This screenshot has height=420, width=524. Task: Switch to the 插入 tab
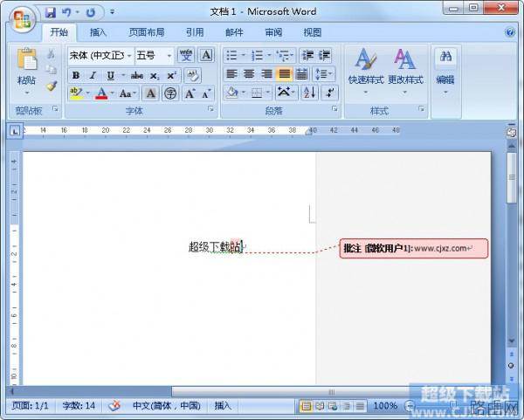coord(98,32)
